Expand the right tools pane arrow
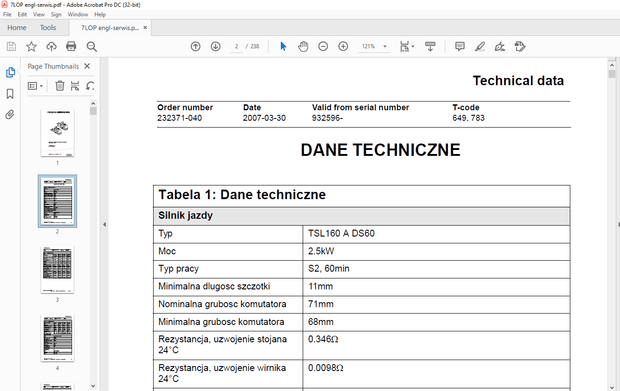The height and width of the screenshot is (391, 620). pos(618,225)
